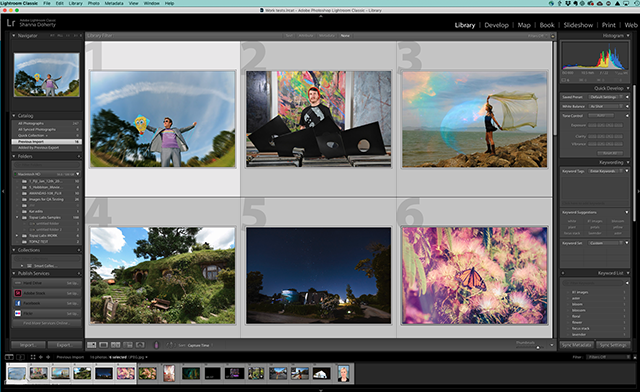Choose the Metadata option in Library Filter

click(x=327, y=36)
